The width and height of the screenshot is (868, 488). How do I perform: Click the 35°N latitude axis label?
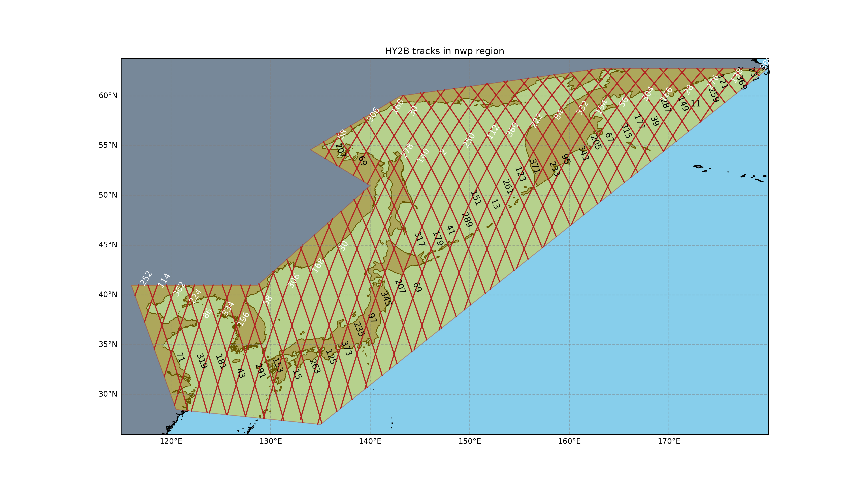[x=108, y=344]
